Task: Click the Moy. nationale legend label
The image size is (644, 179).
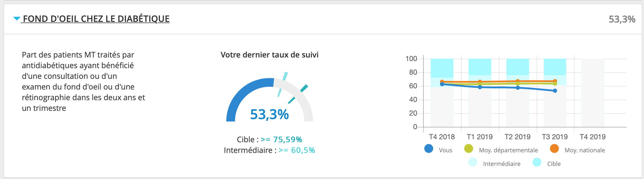Action: 585,150
